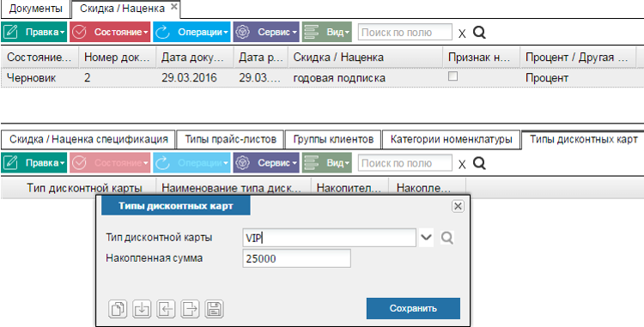Viewport: 644px width, 327px height.
Task: Click the download-arrow icon in dialog footer
Action: pyautogui.click(x=142, y=308)
